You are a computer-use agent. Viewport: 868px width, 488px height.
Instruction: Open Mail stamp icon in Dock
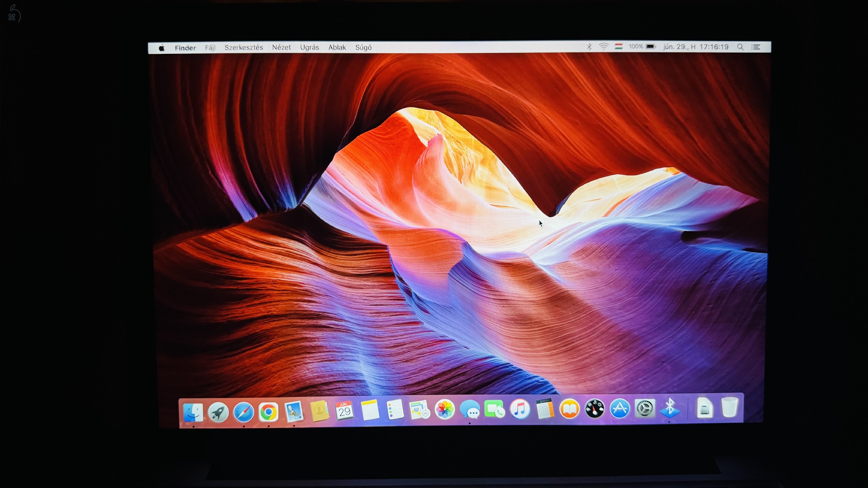(x=293, y=411)
